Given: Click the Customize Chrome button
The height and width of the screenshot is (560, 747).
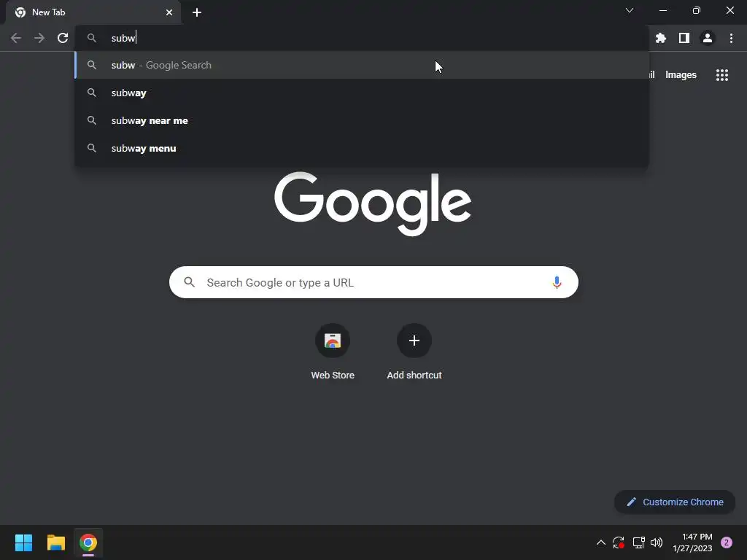Looking at the screenshot, I should (675, 502).
